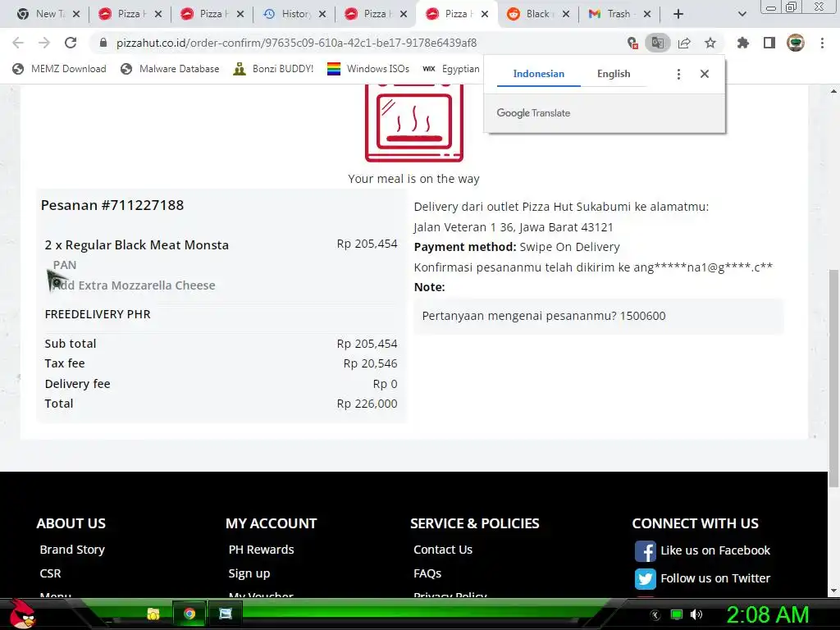
Task: Open the Chrome profile avatar
Action: (x=796, y=43)
